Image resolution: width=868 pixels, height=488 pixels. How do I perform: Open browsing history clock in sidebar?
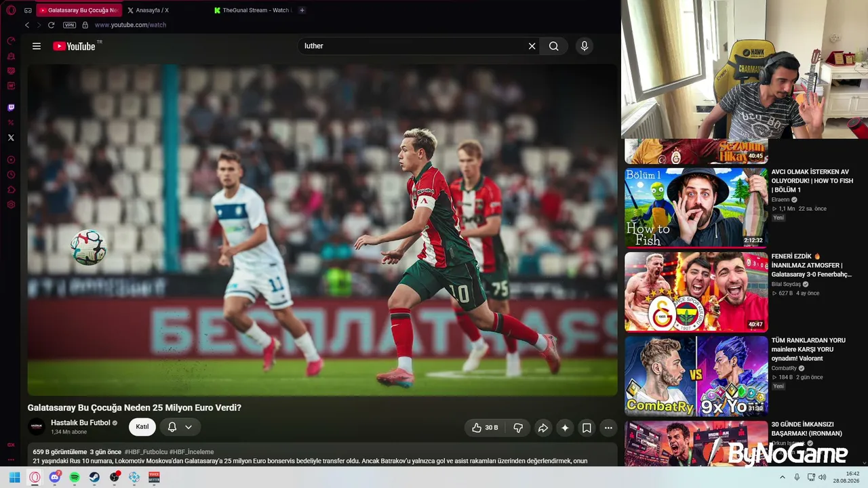click(11, 175)
